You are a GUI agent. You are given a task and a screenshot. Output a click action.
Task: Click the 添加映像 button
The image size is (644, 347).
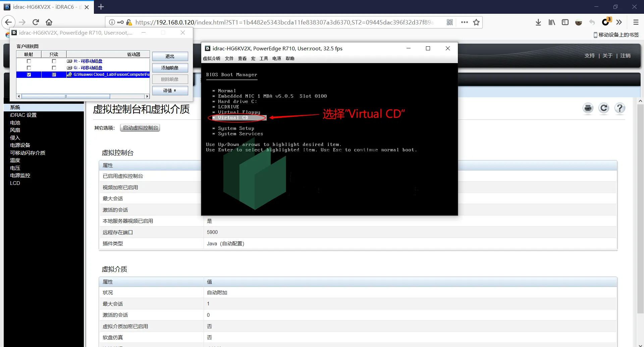click(170, 68)
